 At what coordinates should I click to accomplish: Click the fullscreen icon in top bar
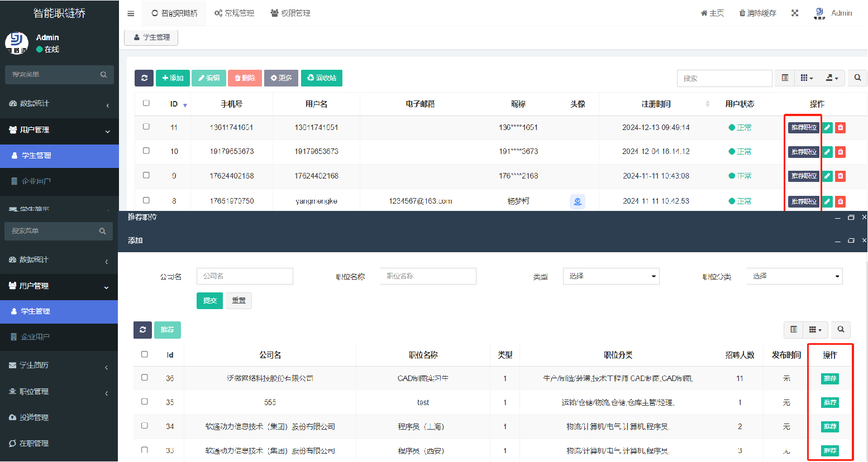[795, 13]
